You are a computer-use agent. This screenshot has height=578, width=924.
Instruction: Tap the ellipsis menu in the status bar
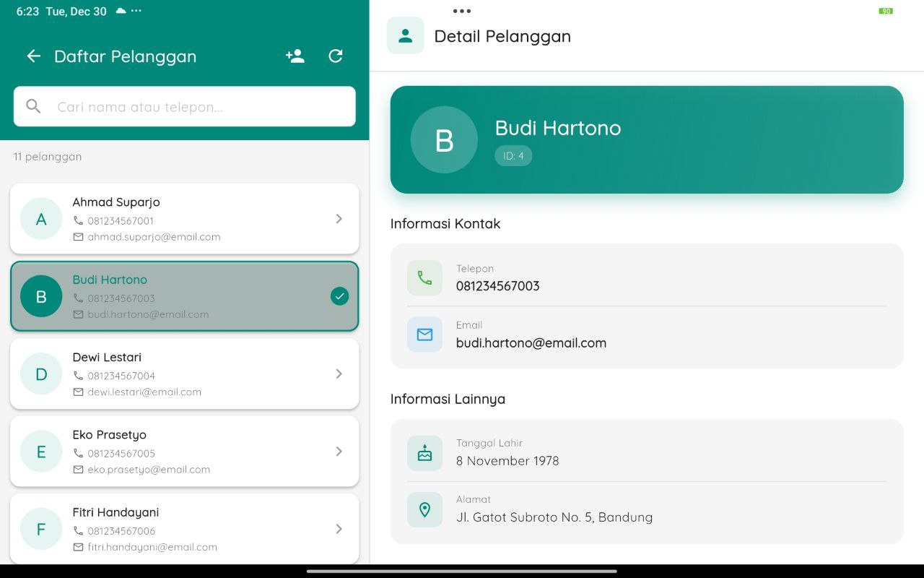[136, 11]
